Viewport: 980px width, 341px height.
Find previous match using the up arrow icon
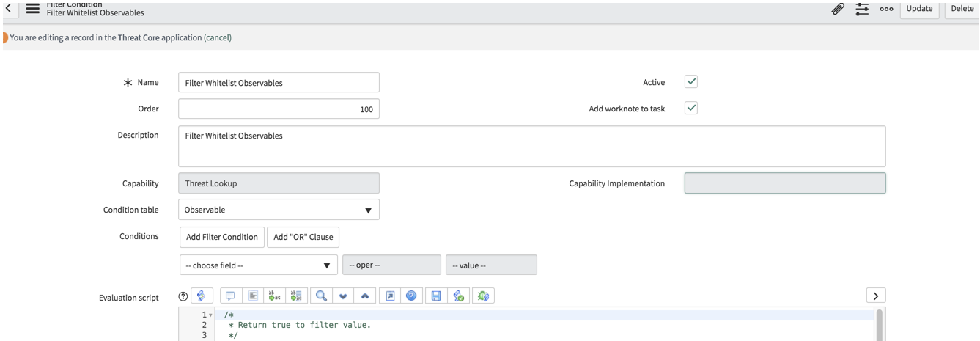point(365,296)
